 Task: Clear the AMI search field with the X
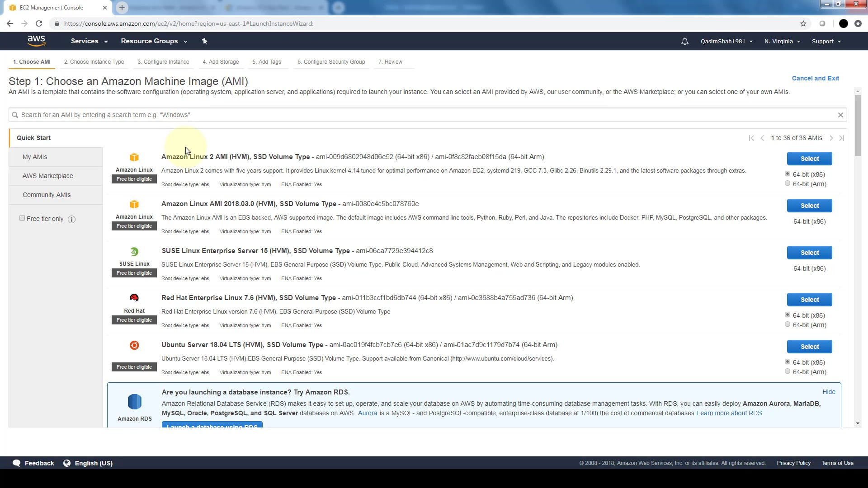pyautogui.click(x=841, y=115)
